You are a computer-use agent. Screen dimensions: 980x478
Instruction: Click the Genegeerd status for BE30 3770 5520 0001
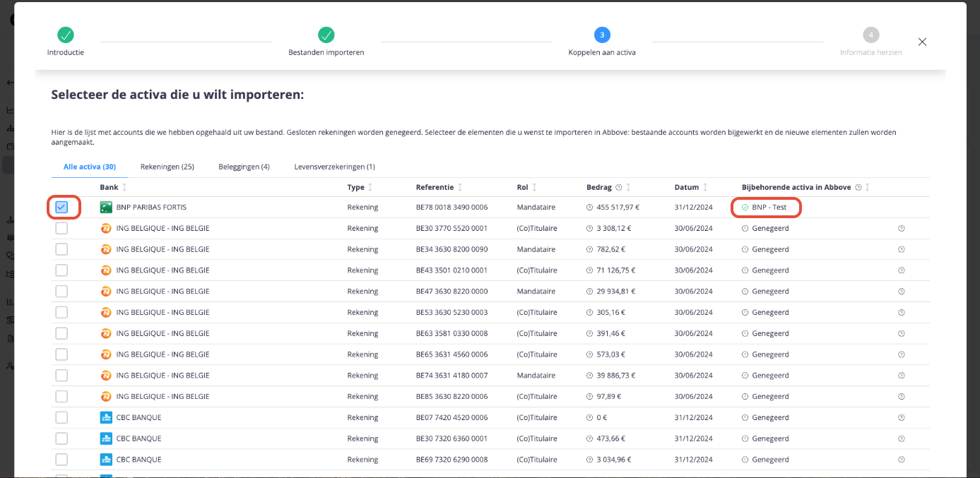coord(770,229)
